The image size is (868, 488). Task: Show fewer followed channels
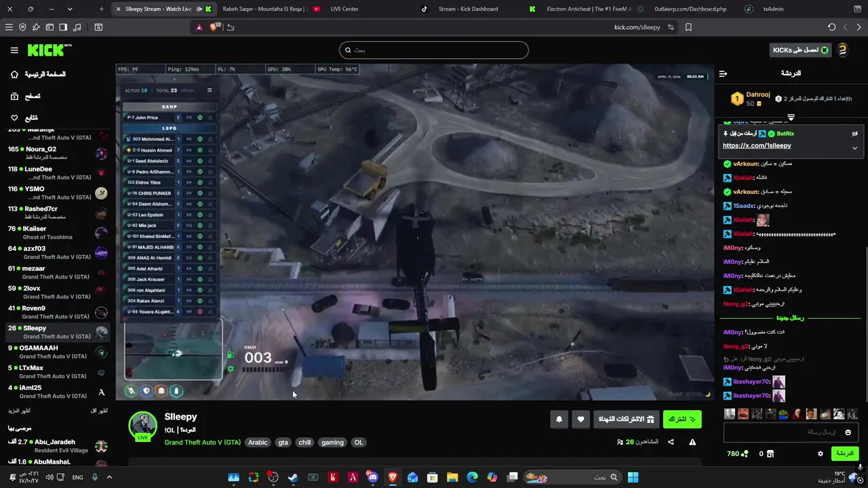99,411
